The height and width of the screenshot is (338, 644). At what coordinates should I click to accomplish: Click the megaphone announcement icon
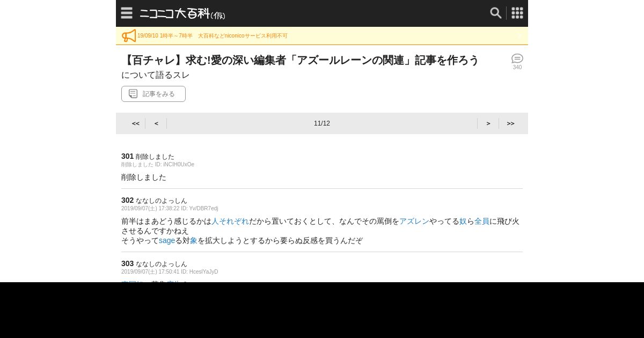[x=129, y=36]
